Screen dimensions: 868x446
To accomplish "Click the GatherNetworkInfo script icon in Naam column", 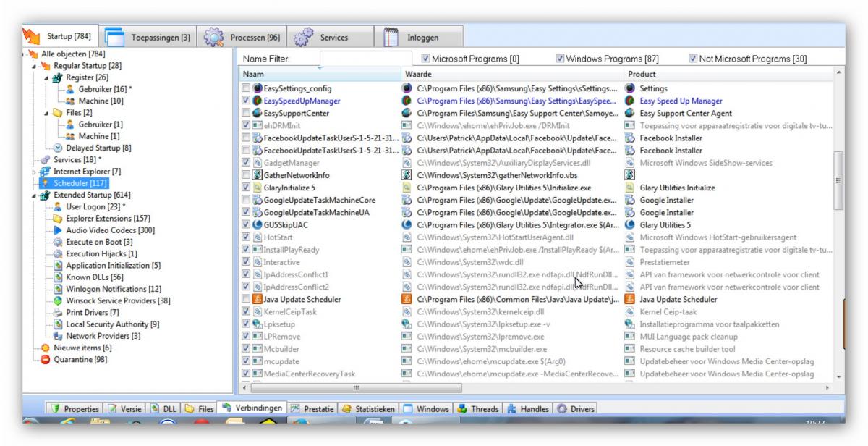I will click(x=257, y=174).
